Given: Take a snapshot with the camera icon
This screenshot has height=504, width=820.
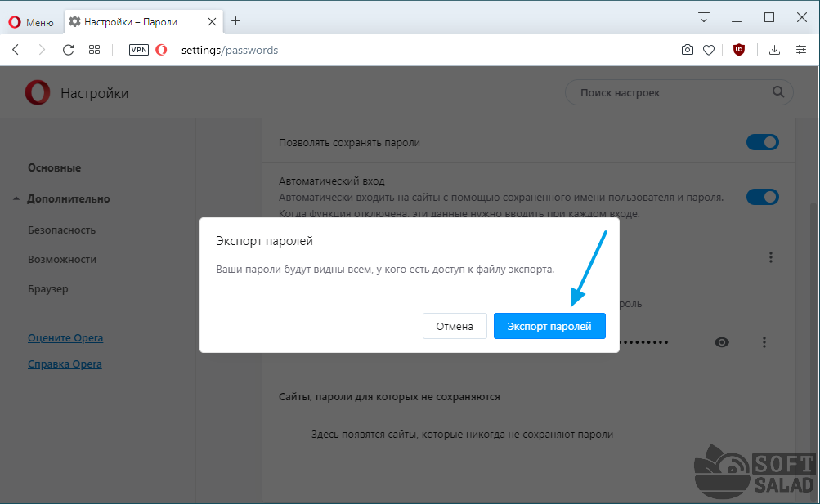Looking at the screenshot, I should point(688,50).
